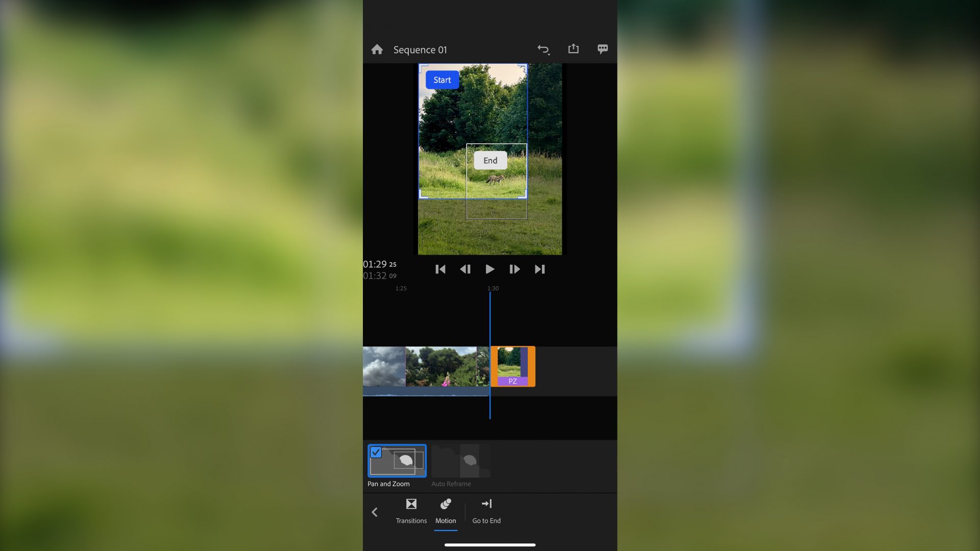
Task: Step back one frame
Action: point(465,269)
